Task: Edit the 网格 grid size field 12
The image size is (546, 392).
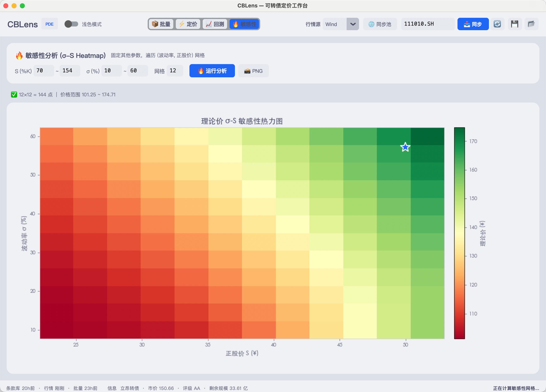Action: tap(175, 71)
